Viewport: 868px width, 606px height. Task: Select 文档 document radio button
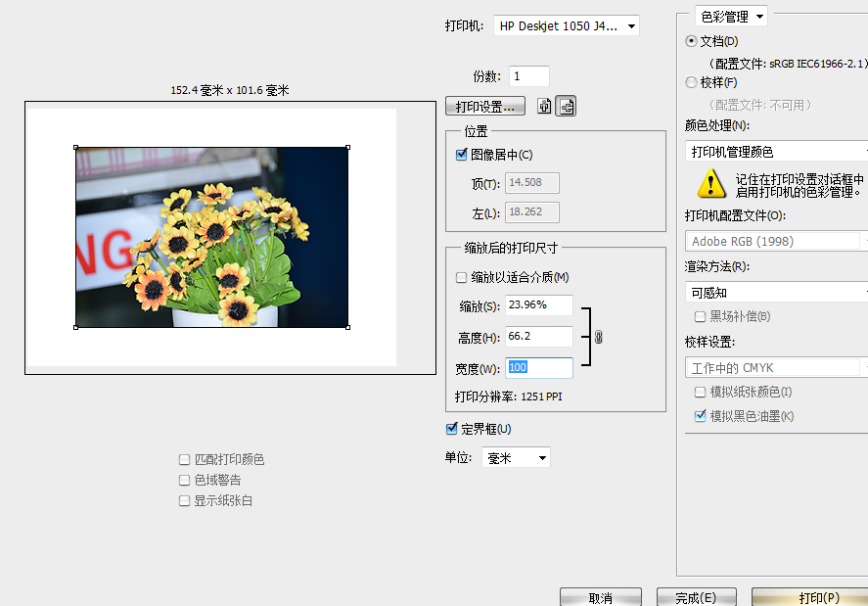point(691,41)
